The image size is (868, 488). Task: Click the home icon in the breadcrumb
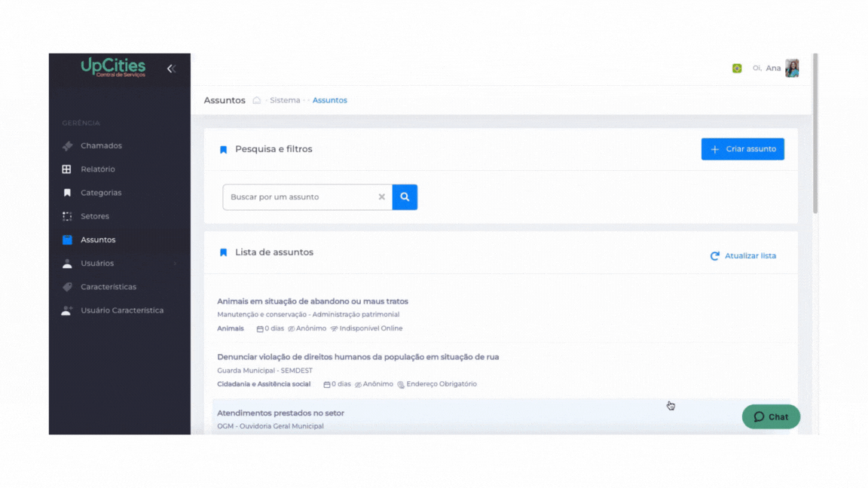coord(257,100)
